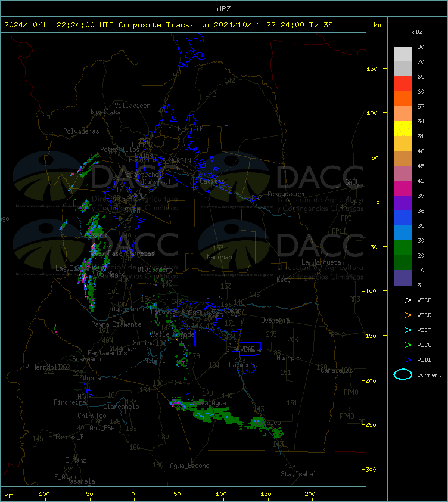Click the orange VBCR arrow icon
Screen dimensions: 448x502
click(x=403, y=315)
